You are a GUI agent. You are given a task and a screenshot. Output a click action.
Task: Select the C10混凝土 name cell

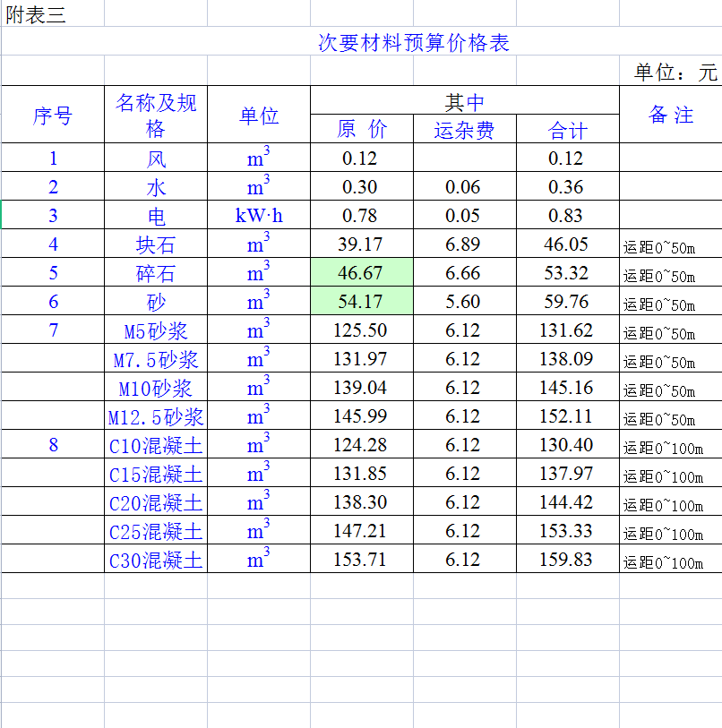click(x=156, y=445)
